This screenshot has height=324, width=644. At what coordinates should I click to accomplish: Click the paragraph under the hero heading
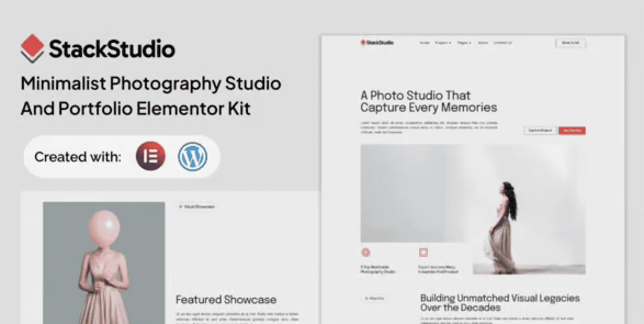click(x=429, y=127)
